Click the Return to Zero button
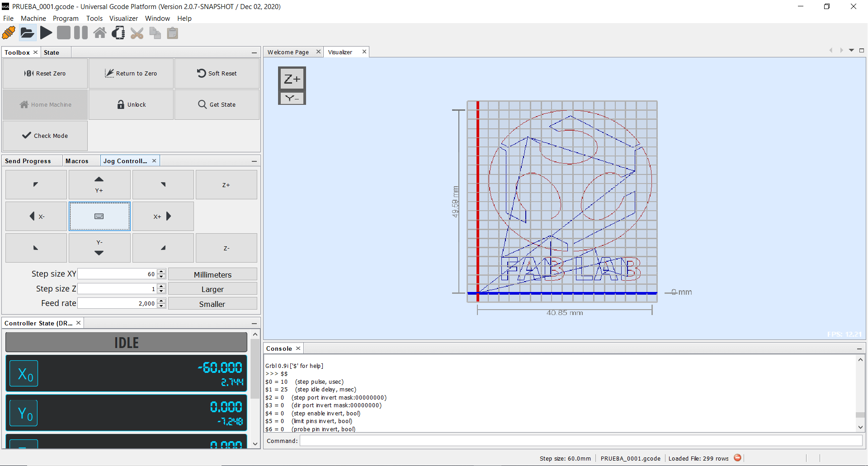The width and height of the screenshot is (868, 466). click(131, 73)
